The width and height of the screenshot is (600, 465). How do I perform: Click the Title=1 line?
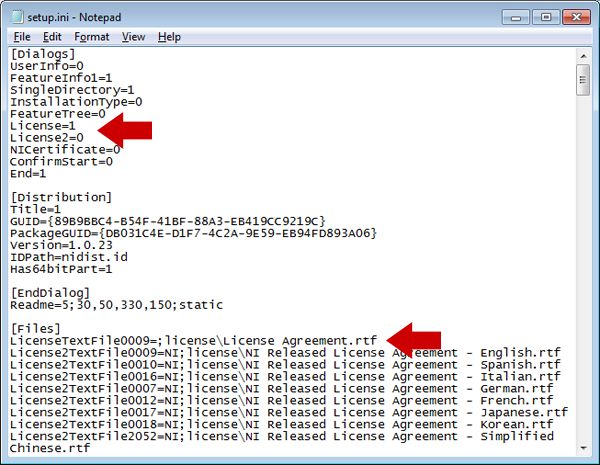35,209
